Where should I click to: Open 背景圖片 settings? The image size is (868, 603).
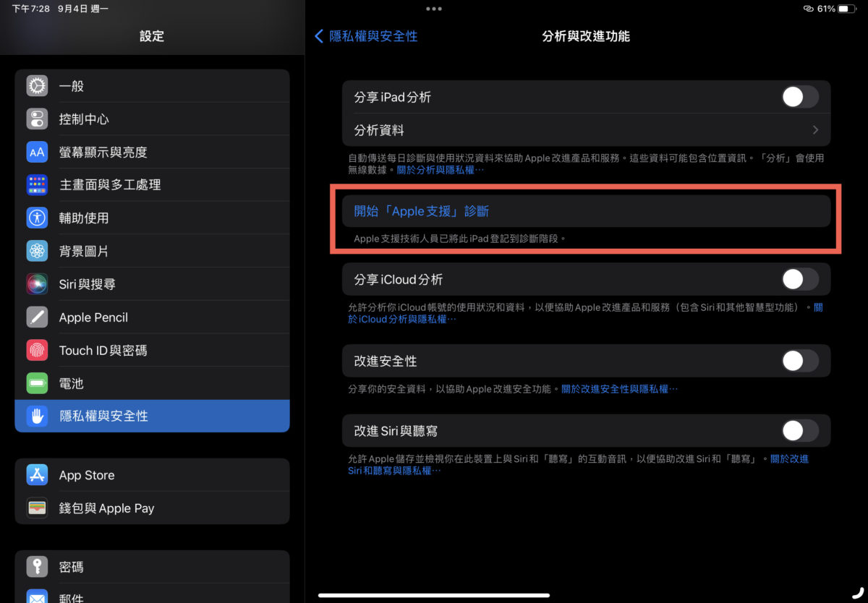[x=152, y=251]
